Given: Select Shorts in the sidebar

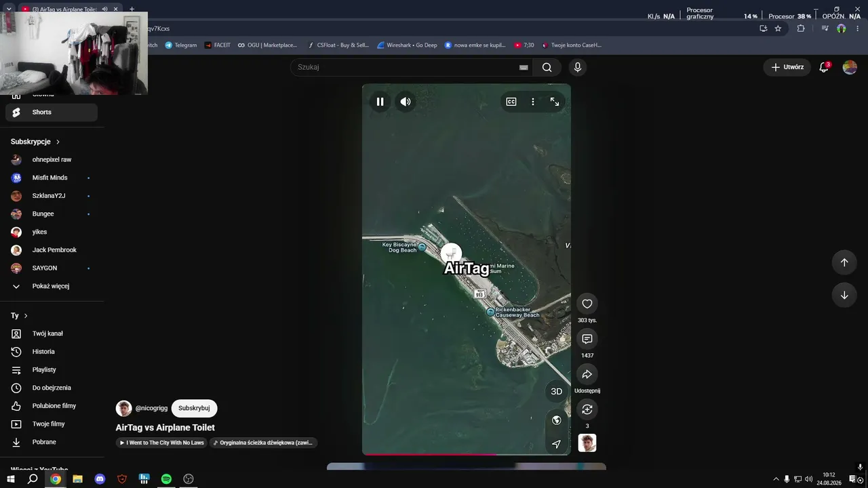Looking at the screenshot, I should click(52, 113).
